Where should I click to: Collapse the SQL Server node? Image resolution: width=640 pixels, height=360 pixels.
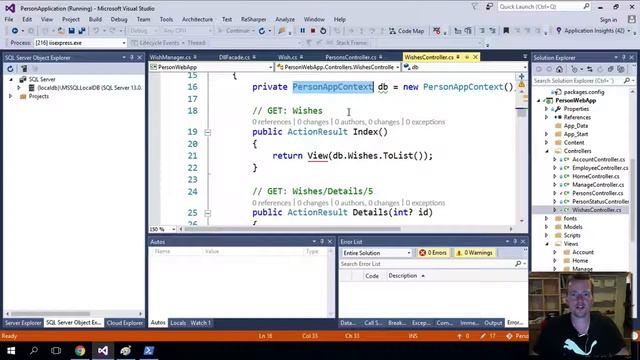11,80
